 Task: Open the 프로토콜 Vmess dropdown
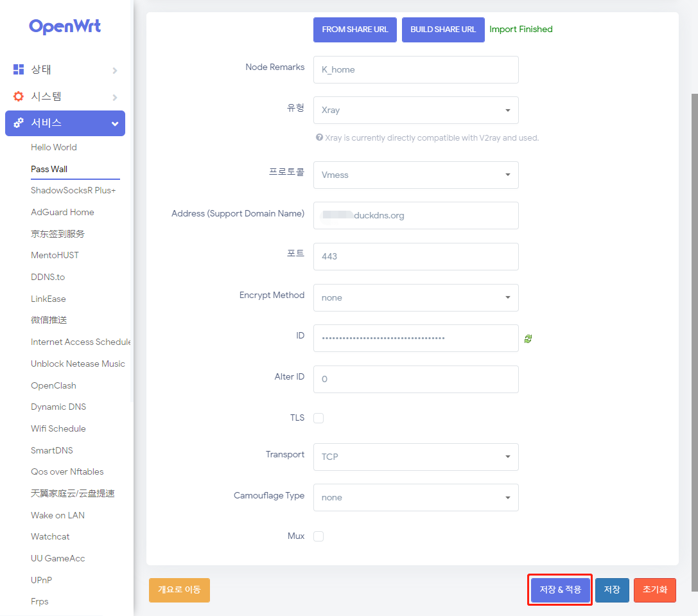[415, 175]
